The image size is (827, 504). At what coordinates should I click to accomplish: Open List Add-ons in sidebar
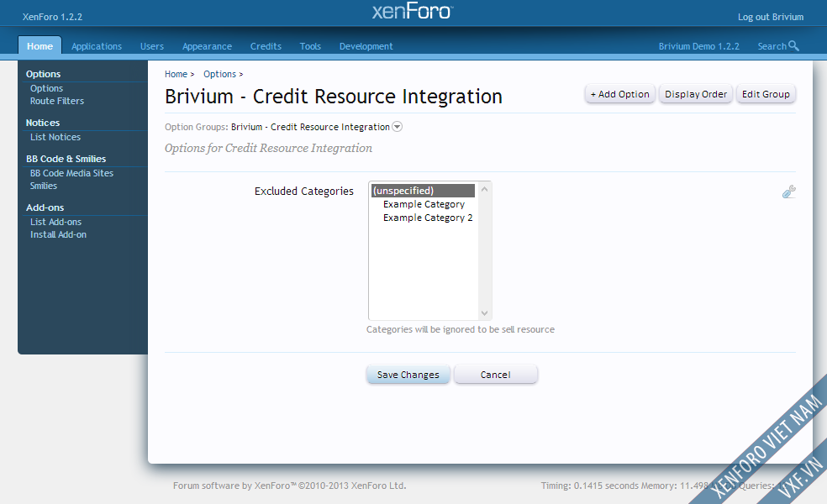click(56, 222)
